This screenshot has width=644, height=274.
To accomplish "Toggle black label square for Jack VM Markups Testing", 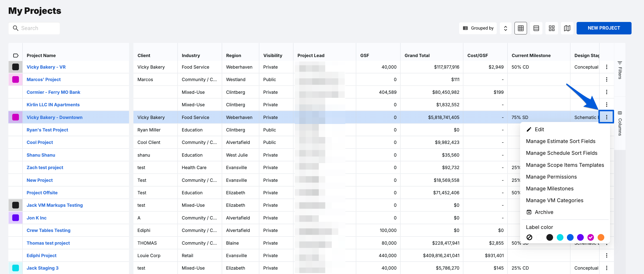I will click(x=15, y=205).
